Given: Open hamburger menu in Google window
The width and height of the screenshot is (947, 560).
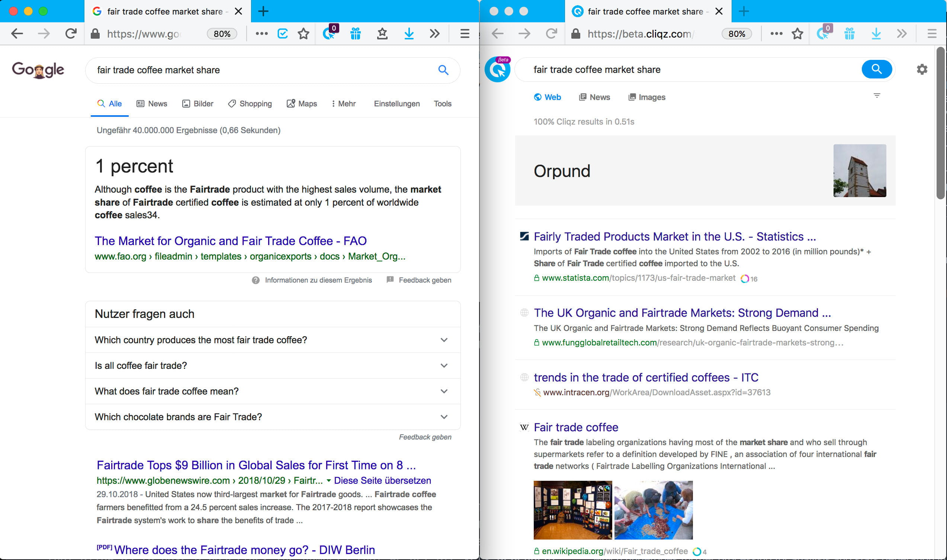Looking at the screenshot, I should click(x=465, y=34).
